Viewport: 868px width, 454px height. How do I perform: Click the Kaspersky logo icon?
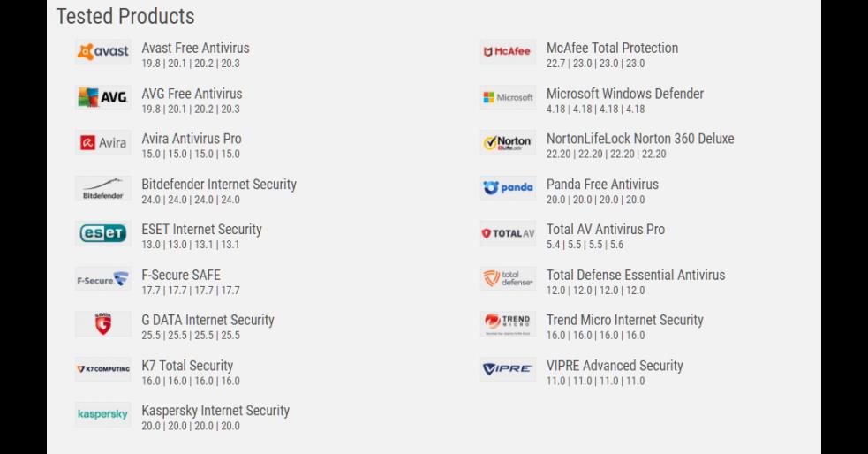point(102,414)
